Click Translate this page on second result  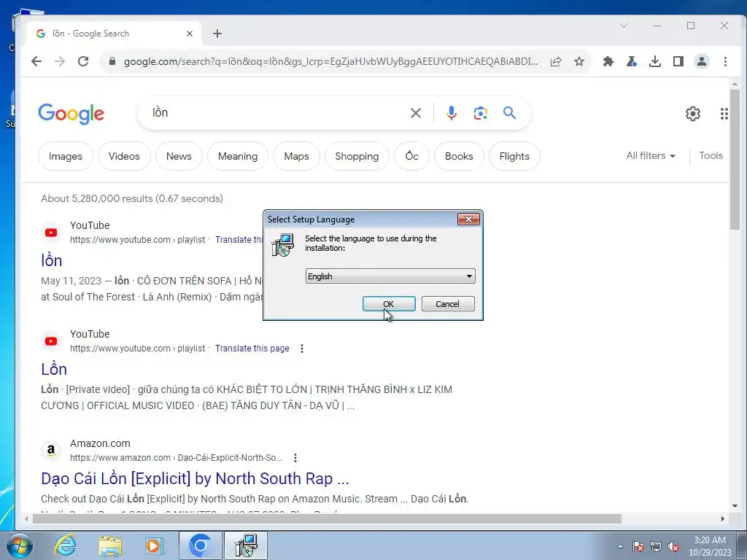(252, 349)
